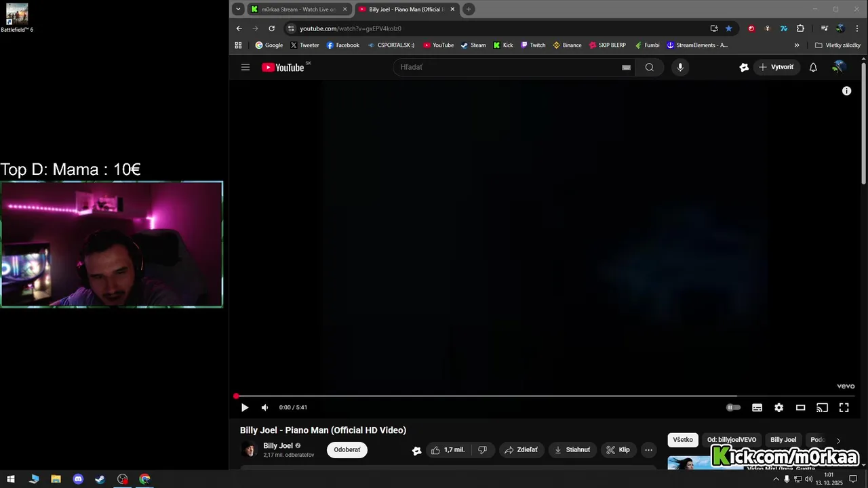The width and height of the screenshot is (868, 488).
Task: Open a new browser tab
Action: coord(469,9)
